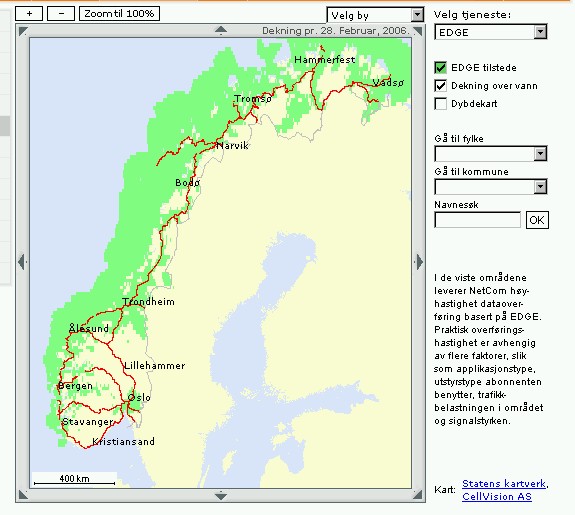Viewport: 575px width, 515px height.
Task: Reset view with Zoom til 100% button
Action: point(120,14)
